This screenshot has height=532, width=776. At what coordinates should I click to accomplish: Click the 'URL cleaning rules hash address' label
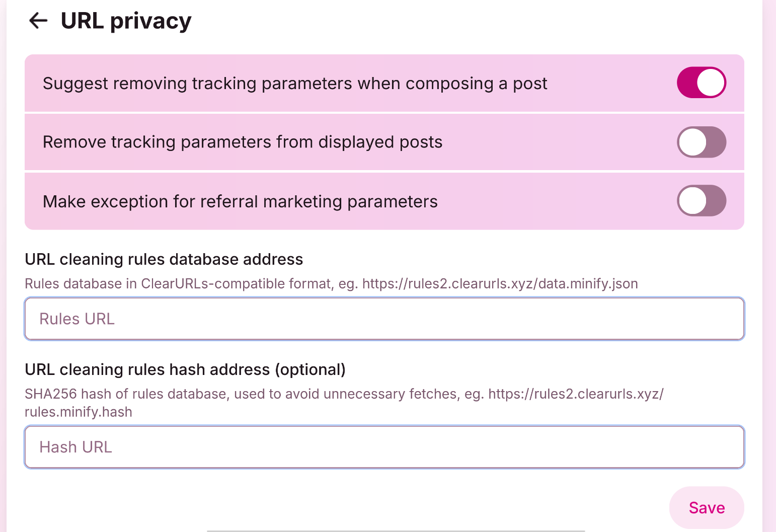pos(185,369)
